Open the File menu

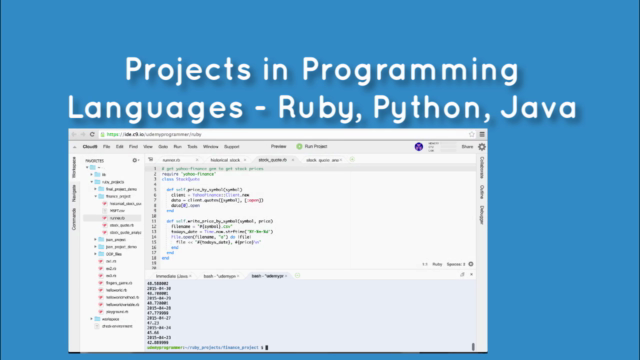(107, 147)
